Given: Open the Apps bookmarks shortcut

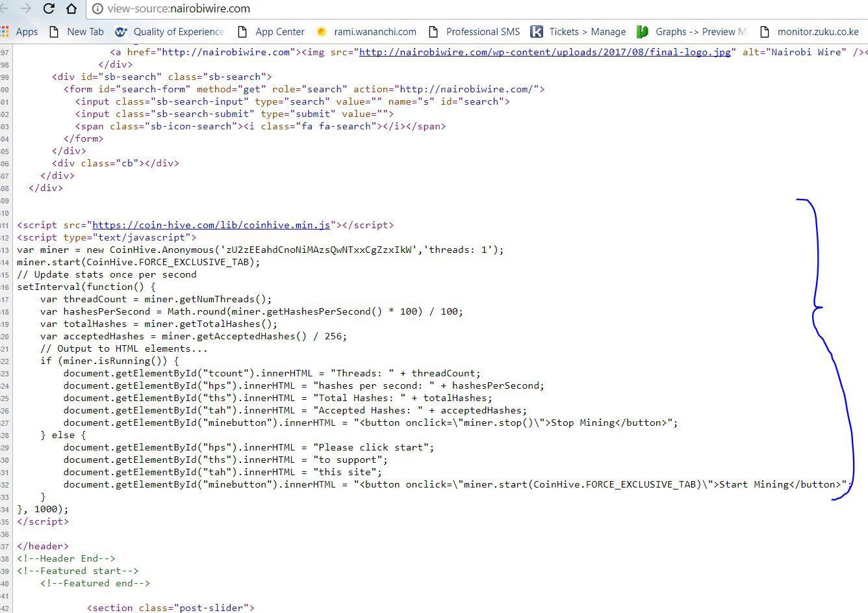Looking at the screenshot, I should pyautogui.click(x=20, y=31).
